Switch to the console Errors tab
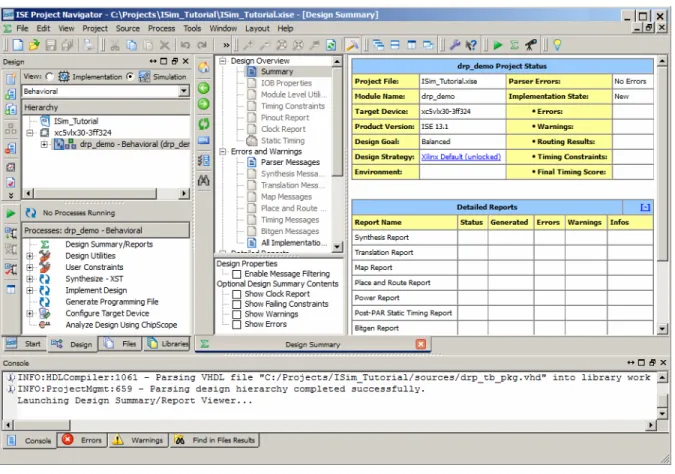675x474 pixels. 82,440
